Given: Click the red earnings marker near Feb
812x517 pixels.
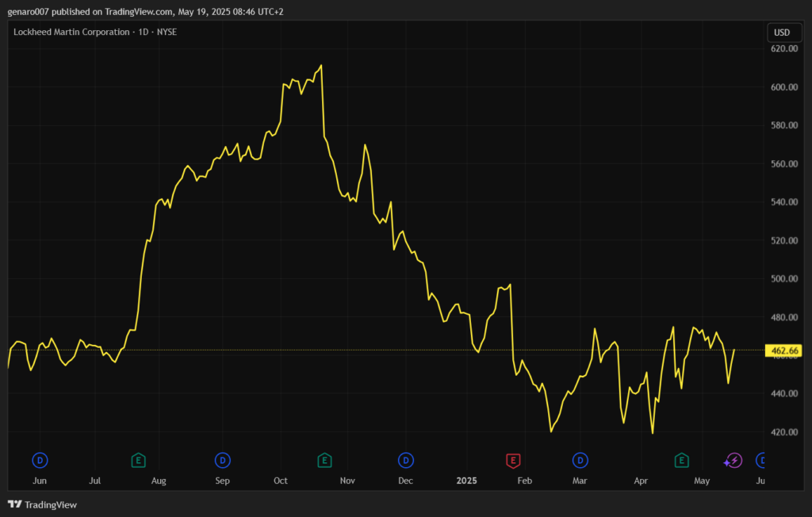Looking at the screenshot, I should point(513,460).
